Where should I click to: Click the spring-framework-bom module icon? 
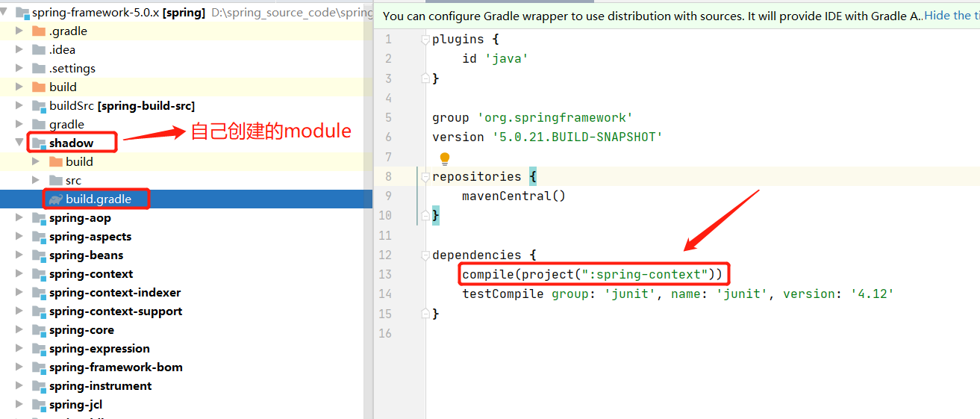(x=39, y=367)
